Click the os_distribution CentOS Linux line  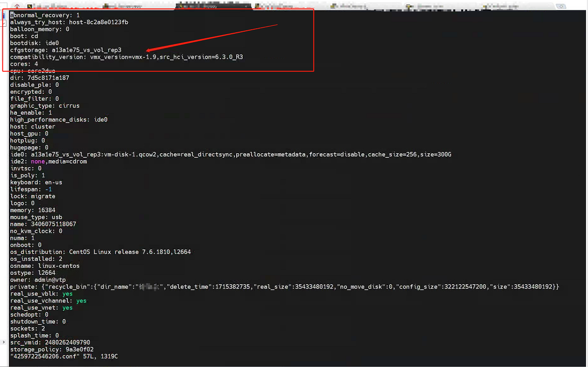click(101, 252)
